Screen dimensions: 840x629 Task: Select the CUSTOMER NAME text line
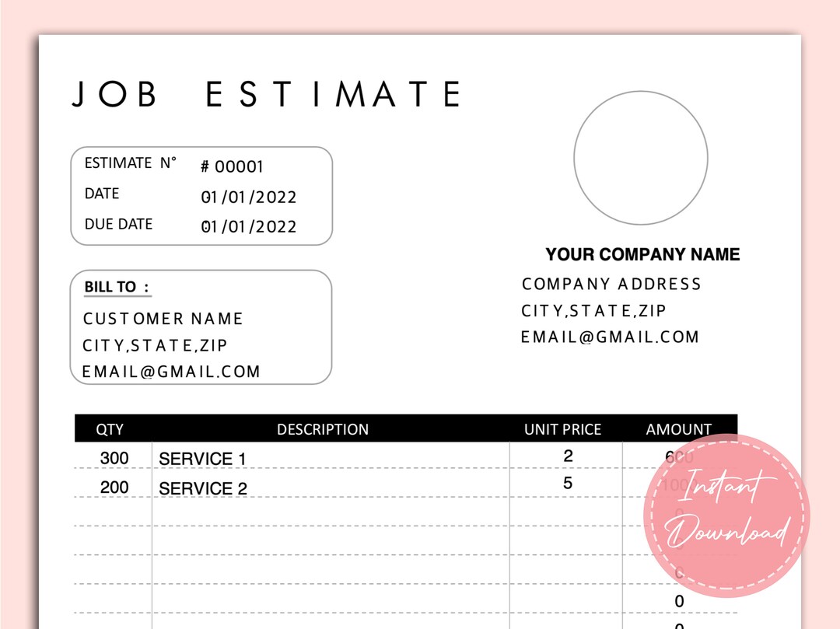point(163,318)
